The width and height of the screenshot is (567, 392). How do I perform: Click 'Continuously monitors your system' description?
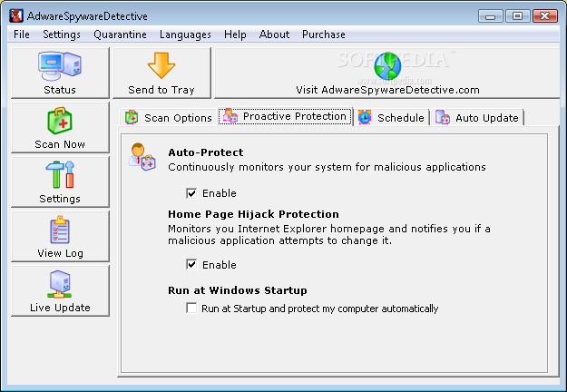pyautogui.click(x=327, y=167)
